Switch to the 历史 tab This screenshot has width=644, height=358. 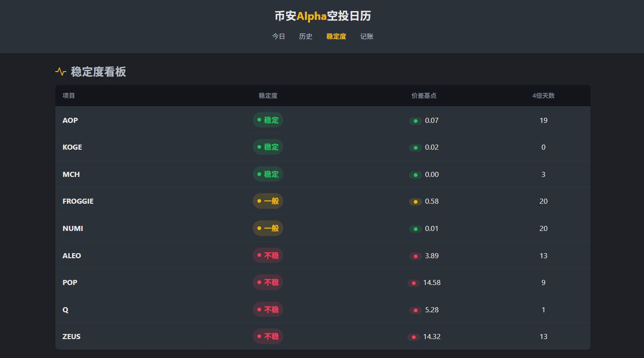(305, 36)
